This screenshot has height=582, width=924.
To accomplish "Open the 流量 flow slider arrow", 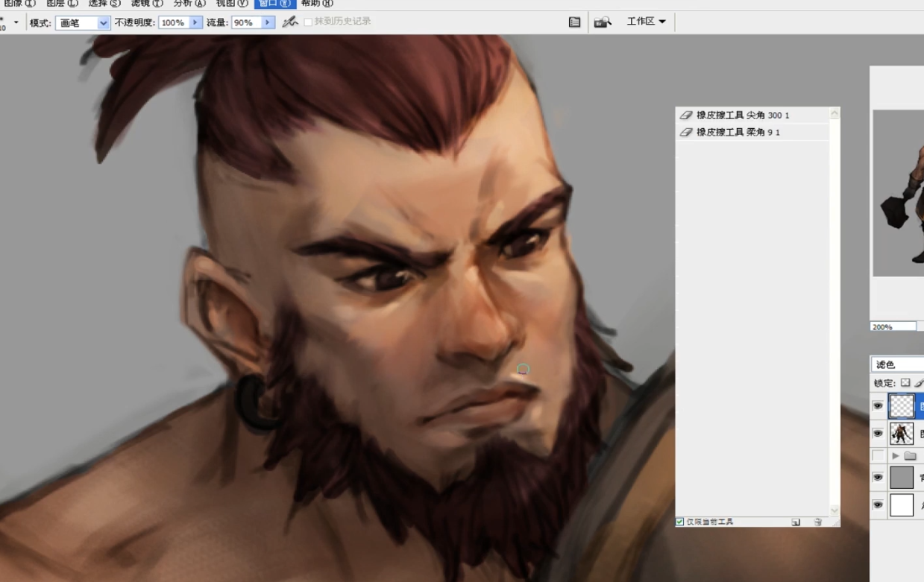I will click(268, 23).
